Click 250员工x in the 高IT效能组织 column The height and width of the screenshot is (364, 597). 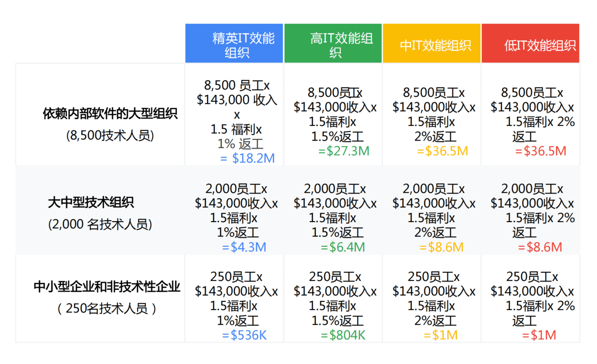coord(335,277)
